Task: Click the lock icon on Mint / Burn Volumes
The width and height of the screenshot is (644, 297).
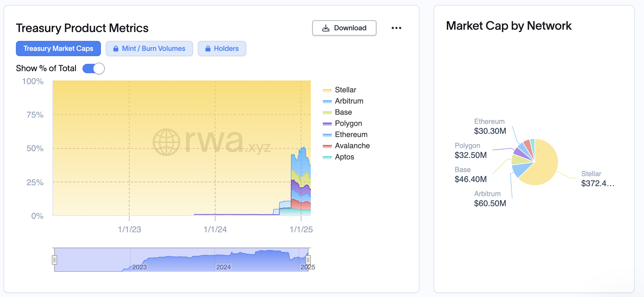Action: click(116, 49)
